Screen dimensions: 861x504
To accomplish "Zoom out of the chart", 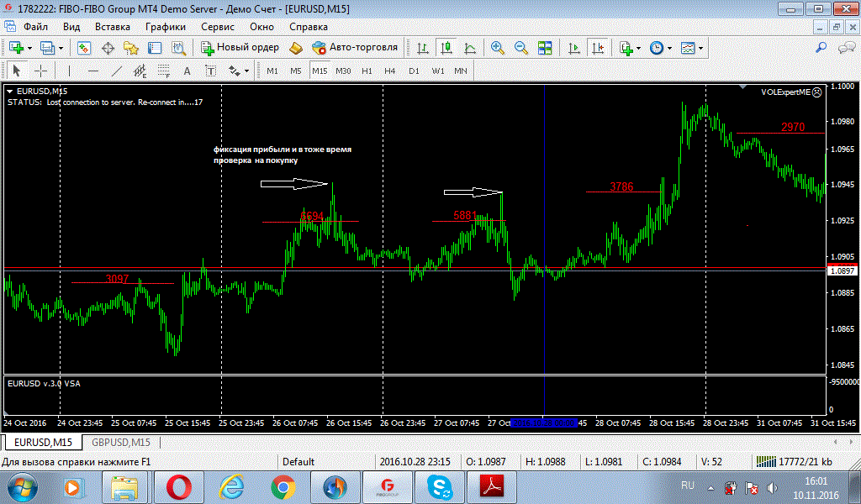I will [x=521, y=48].
